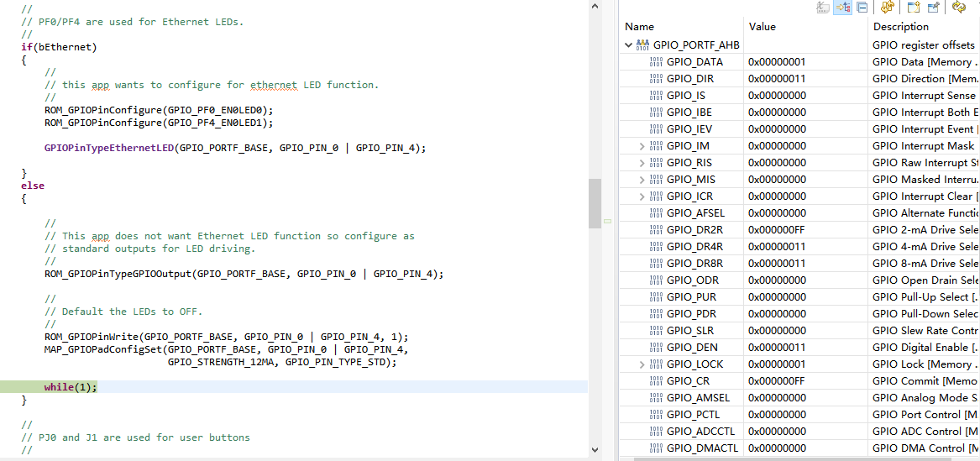Click the register icon beside GPIO_DMACTL
This screenshot has height=461, width=980.
point(656,448)
